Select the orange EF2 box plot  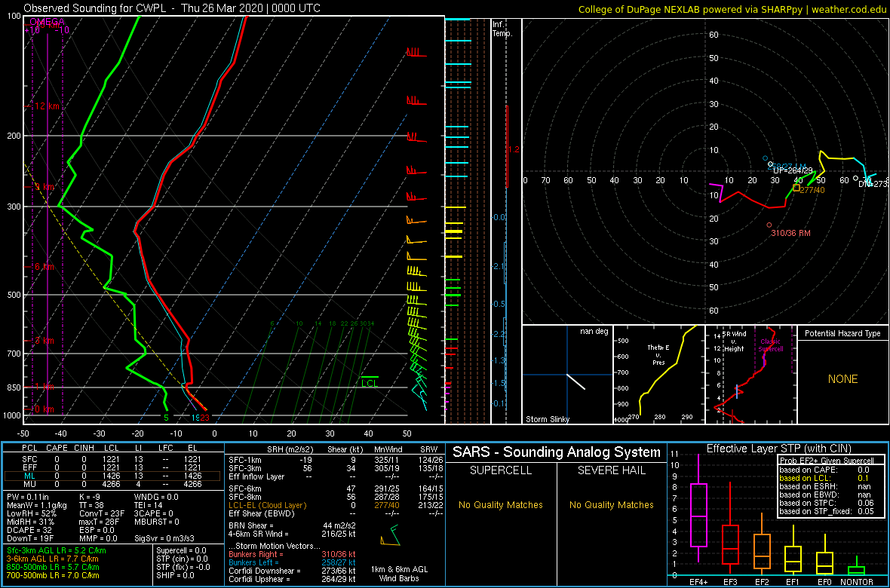(763, 544)
